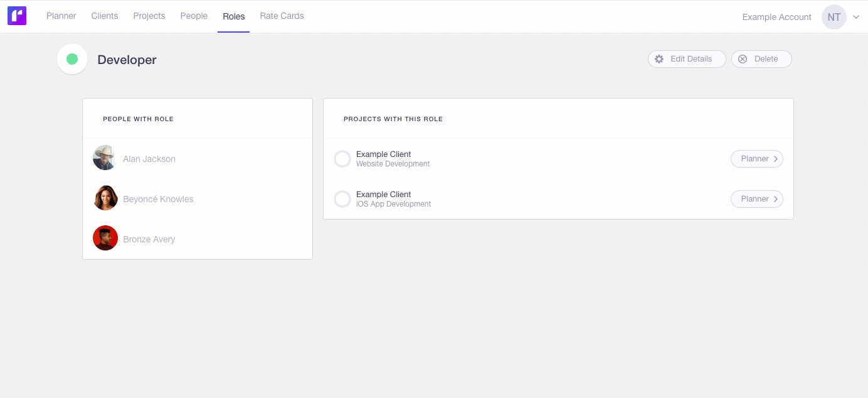Go to the Planner tab
This screenshot has width=868, height=398.
(61, 16)
